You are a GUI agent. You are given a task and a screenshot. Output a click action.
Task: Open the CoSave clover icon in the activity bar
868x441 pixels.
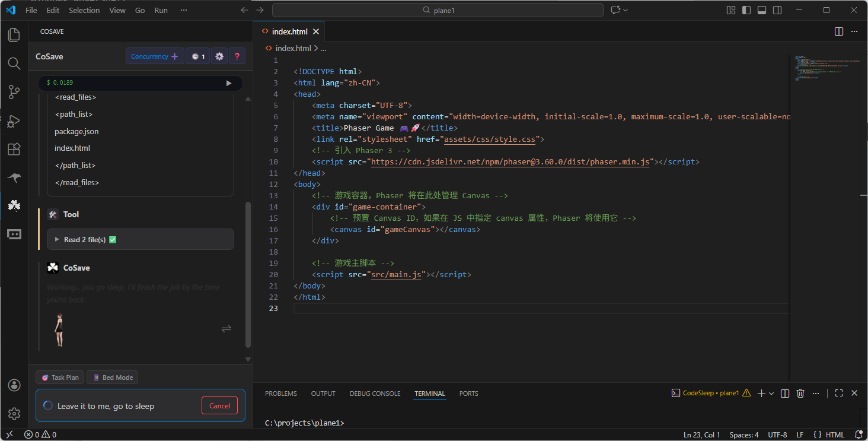pos(14,205)
